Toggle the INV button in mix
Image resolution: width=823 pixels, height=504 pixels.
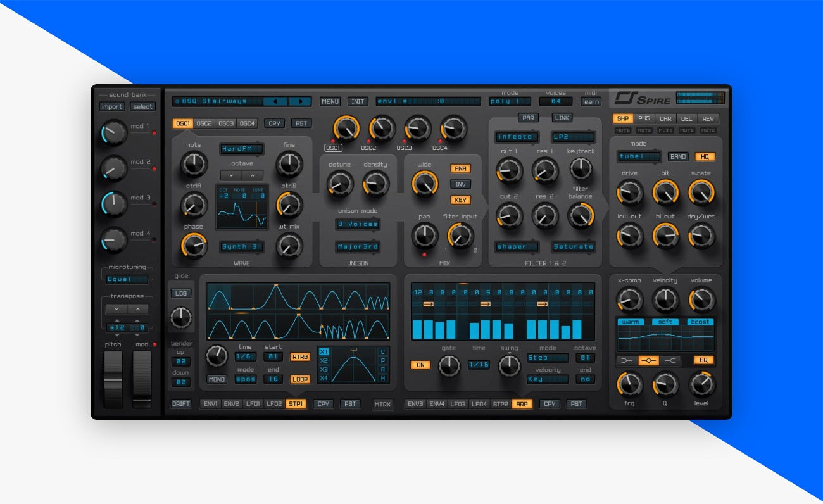(x=461, y=184)
